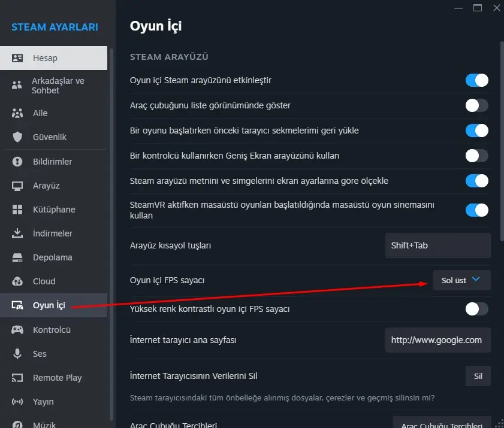Switch to the Remote Play section

point(57,378)
